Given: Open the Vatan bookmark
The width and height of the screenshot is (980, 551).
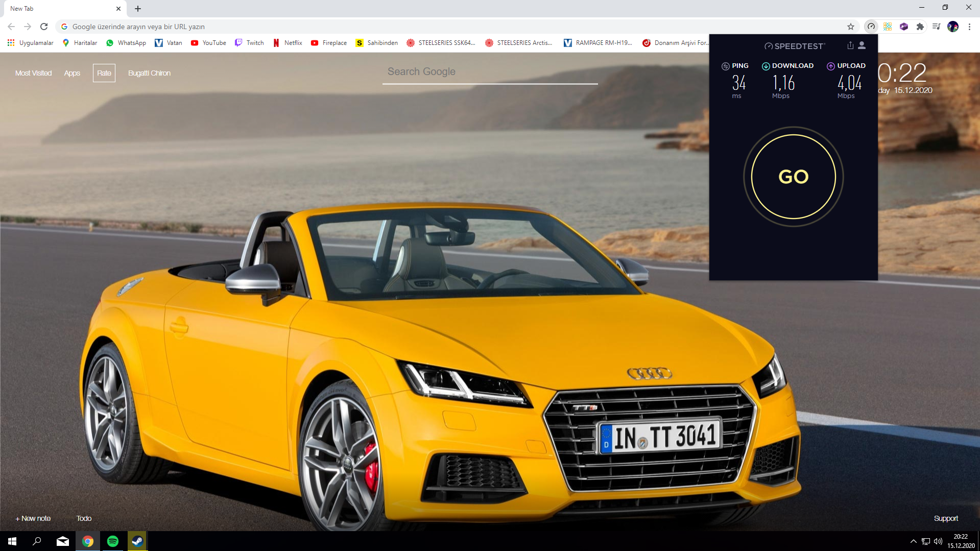Looking at the screenshot, I should pos(169,43).
